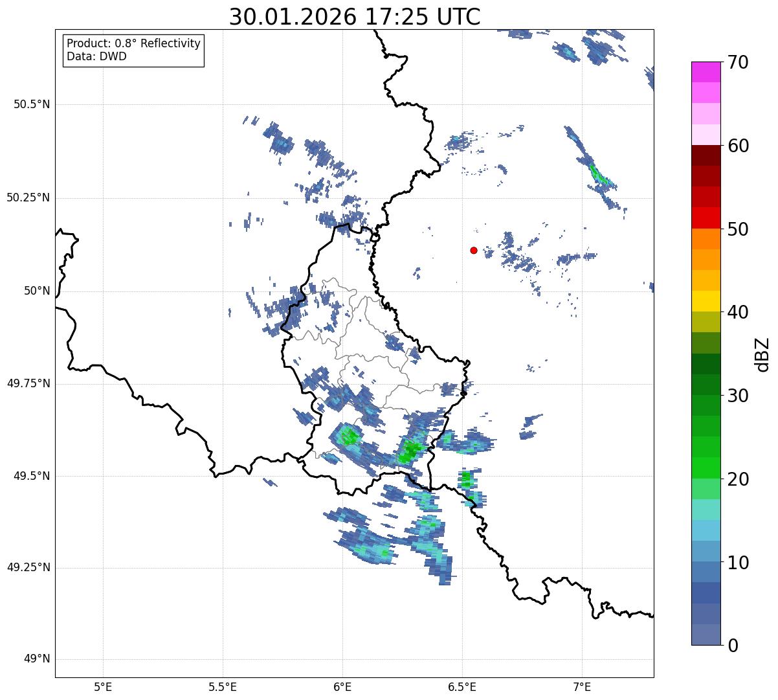Screen dimensions: 778x700
Task: Pick the bright green swatch just above 20 dBZ
Action: tap(706, 468)
